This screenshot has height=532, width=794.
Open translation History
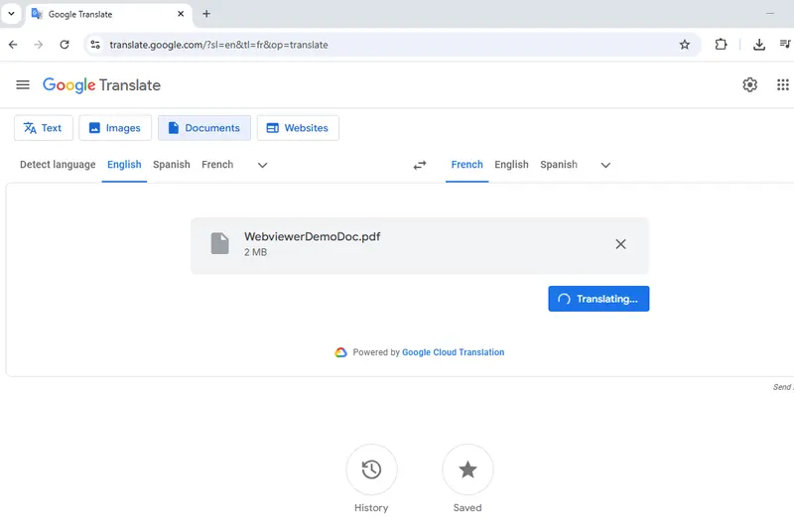371,469
